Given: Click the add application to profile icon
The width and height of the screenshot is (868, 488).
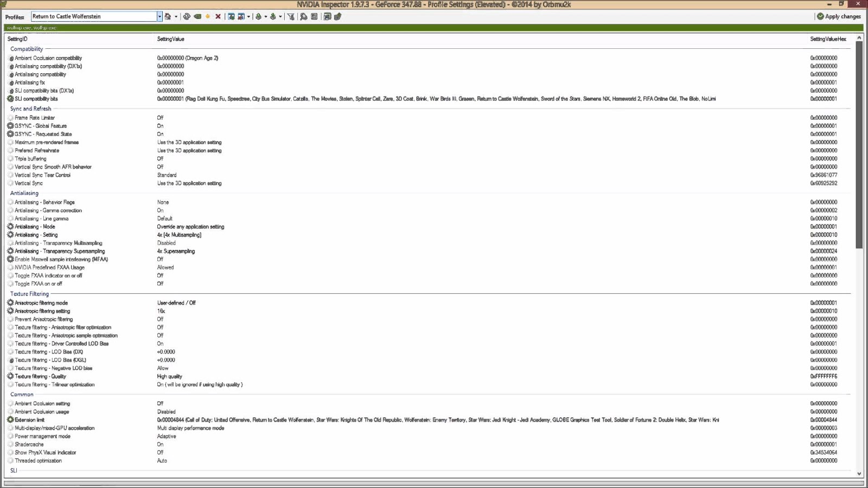Looking at the screenshot, I should 231,16.
